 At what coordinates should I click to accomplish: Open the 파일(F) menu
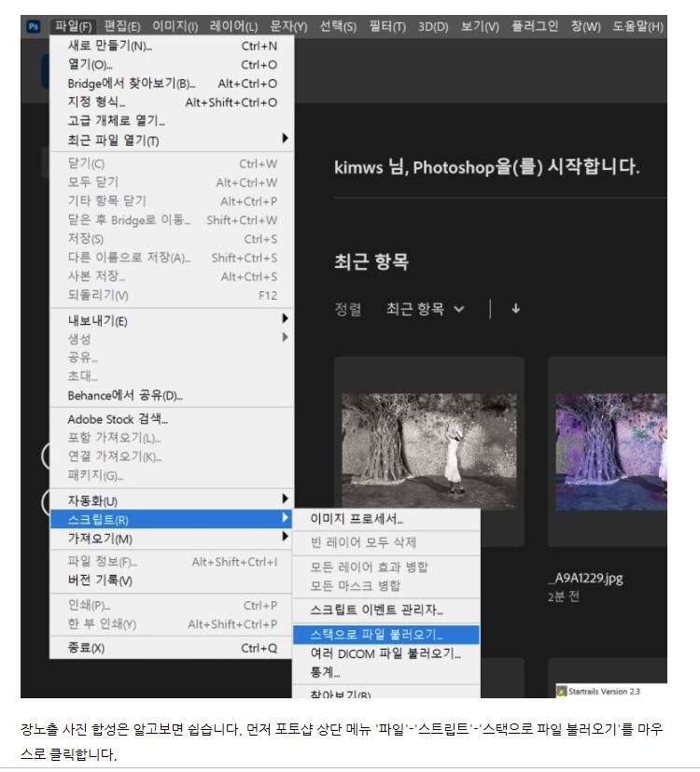[74, 26]
